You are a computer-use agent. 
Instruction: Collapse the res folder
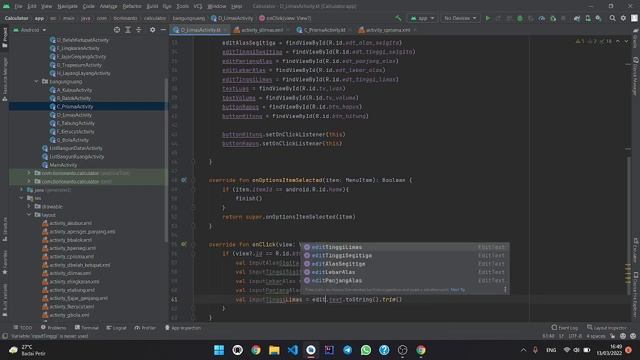pos(22,198)
